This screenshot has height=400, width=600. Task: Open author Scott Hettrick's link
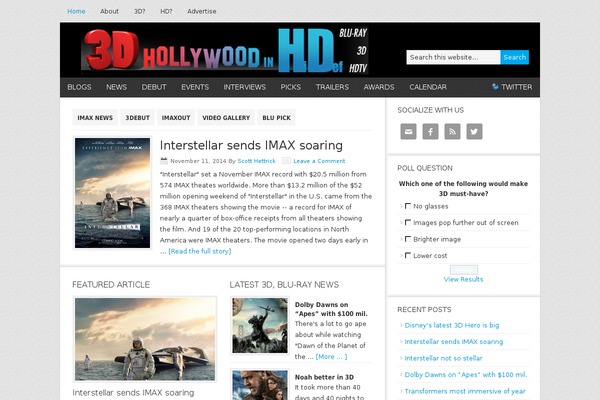(x=256, y=161)
